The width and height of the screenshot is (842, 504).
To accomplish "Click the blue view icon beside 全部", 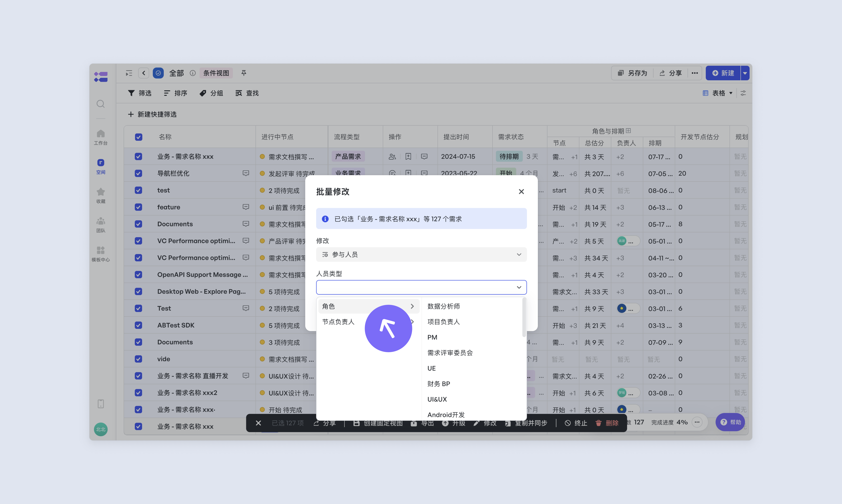I will 158,73.
